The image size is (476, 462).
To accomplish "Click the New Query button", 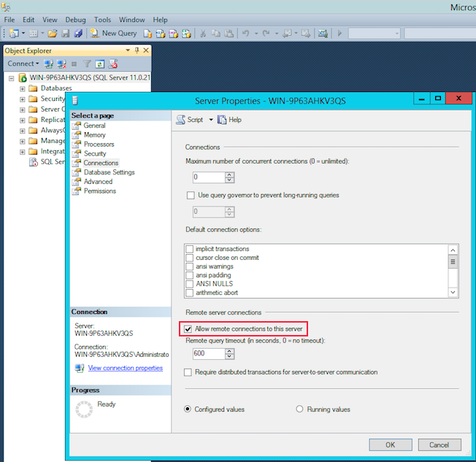I will pos(114,34).
